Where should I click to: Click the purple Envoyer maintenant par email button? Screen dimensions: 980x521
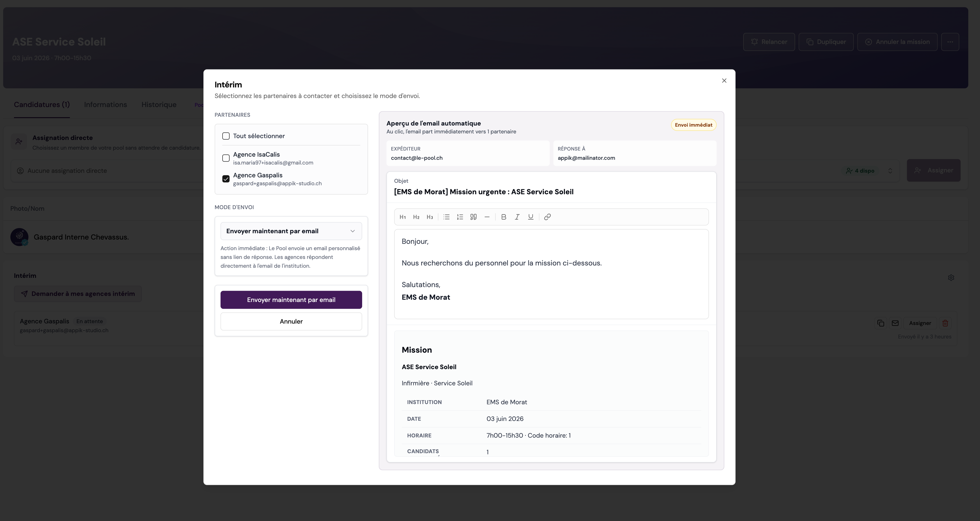(x=291, y=300)
